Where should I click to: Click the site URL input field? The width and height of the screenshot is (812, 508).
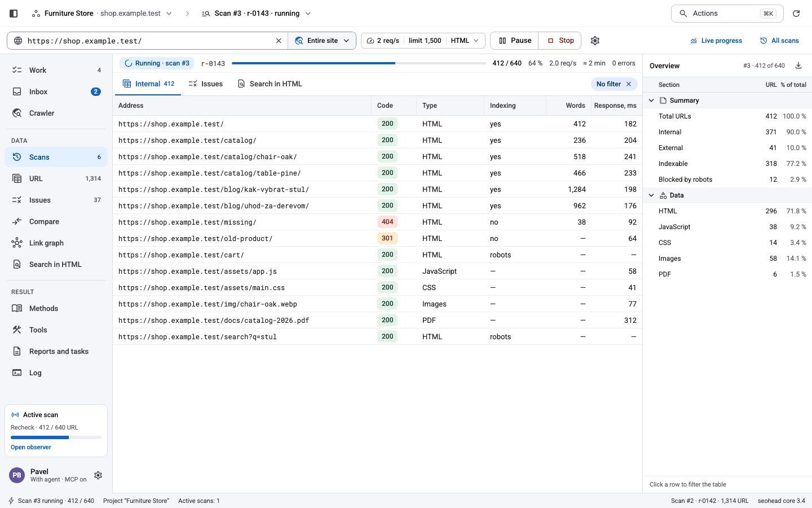pos(148,41)
